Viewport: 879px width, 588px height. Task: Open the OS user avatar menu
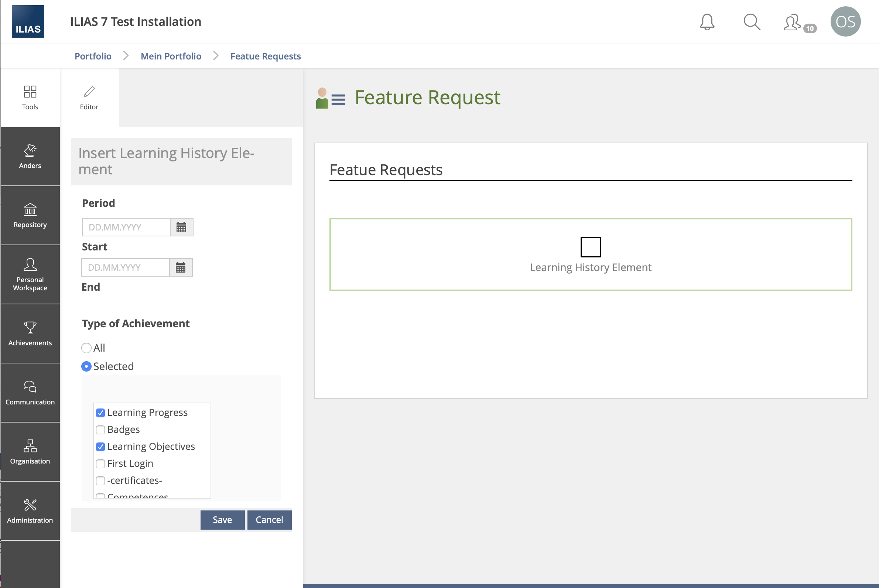tap(845, 22)
